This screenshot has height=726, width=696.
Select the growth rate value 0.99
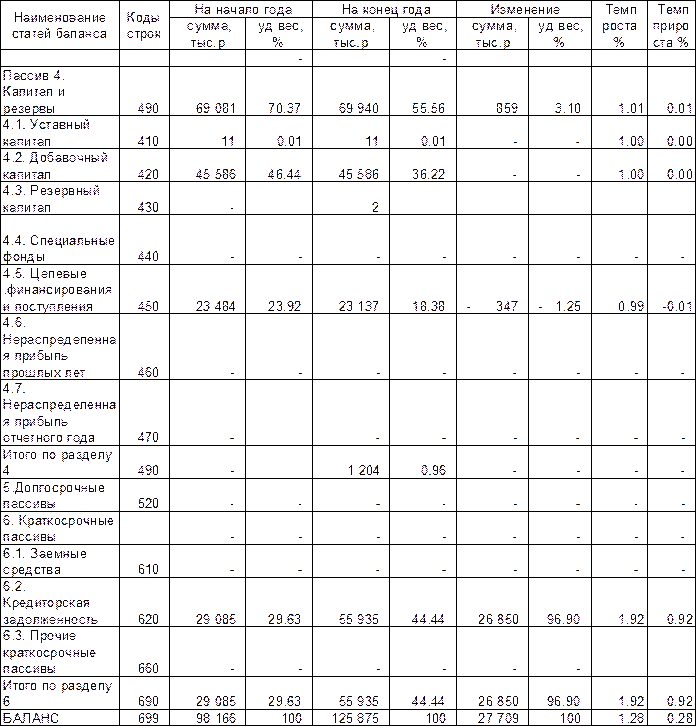pyautogui.click(x=631, y=307)
